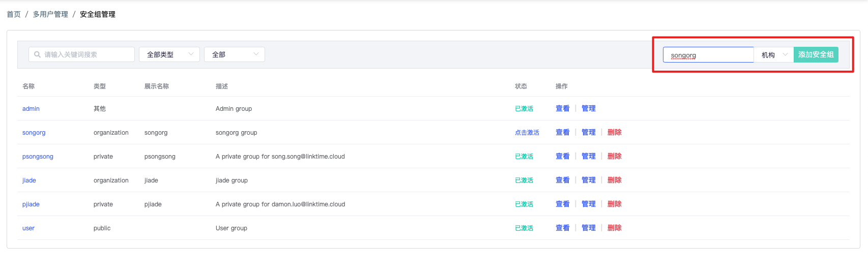Click the Admin group description
Image resolution: width=868 pixels, height=275 pixels.
coord(234,109)
